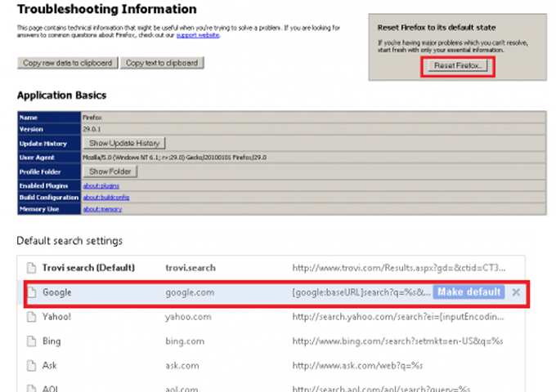Select the Ask search engine name
Screen dimensions: 556x392
[49, 365]
